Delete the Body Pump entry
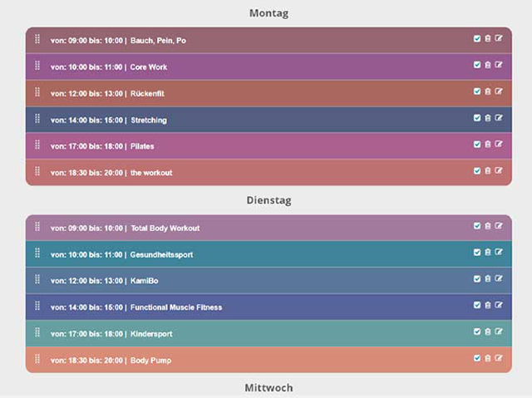Viewport: 532px width, 398px height. pos(488,358)
